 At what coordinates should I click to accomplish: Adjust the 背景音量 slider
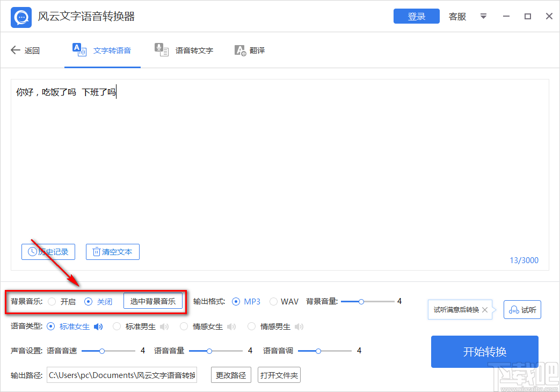(361, 301)
